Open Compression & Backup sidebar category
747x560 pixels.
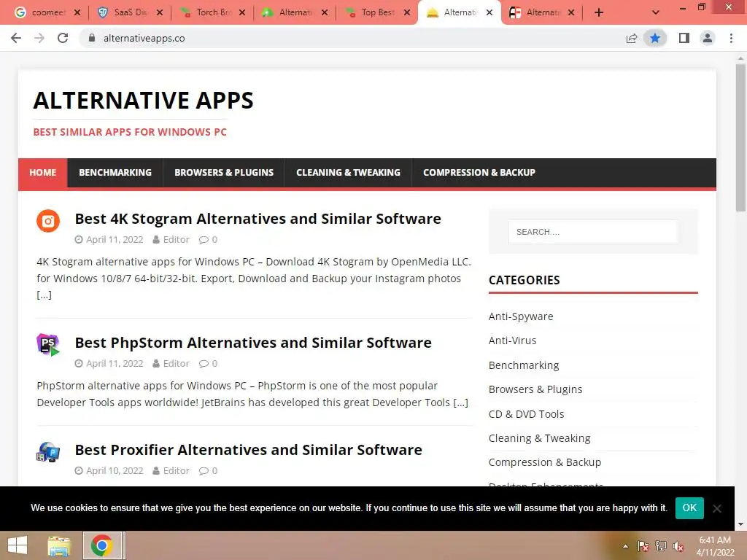(544, 462)
